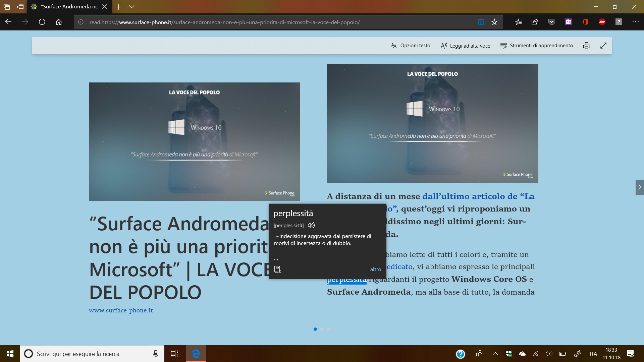
Task: Toggle Reading view book icon
Action: click(481, 22)
